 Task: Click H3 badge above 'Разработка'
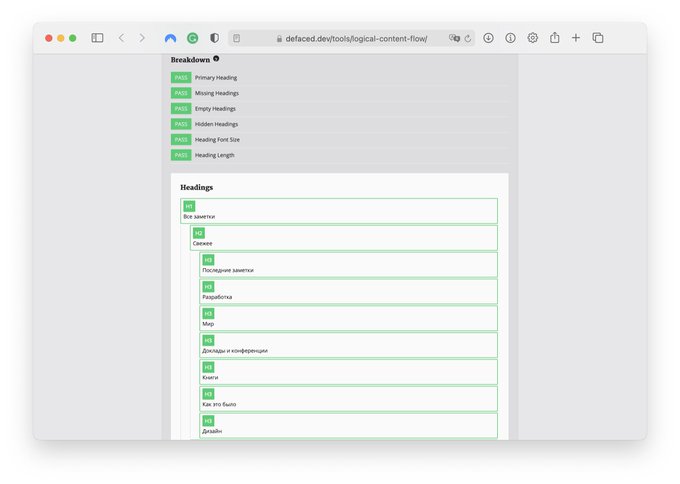point(208,287)
